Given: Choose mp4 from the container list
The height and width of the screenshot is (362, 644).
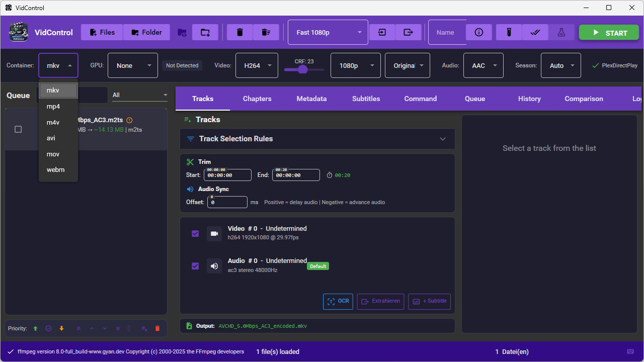Looking at the screenshot, I should 53,107.
